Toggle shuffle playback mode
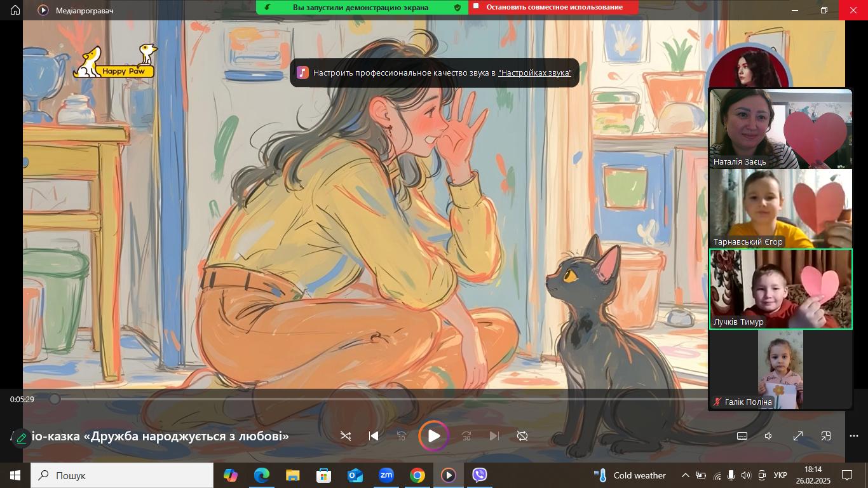The image size is (868, 488). [346, 436]
